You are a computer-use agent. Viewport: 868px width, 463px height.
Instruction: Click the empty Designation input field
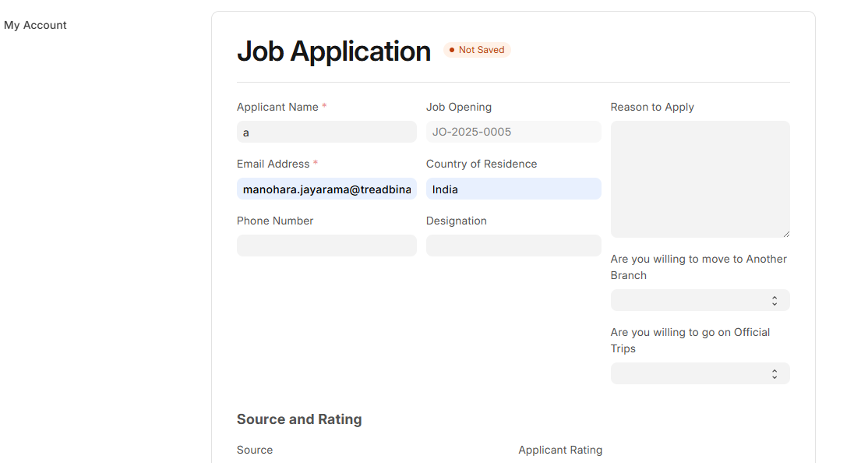point(513,246)
